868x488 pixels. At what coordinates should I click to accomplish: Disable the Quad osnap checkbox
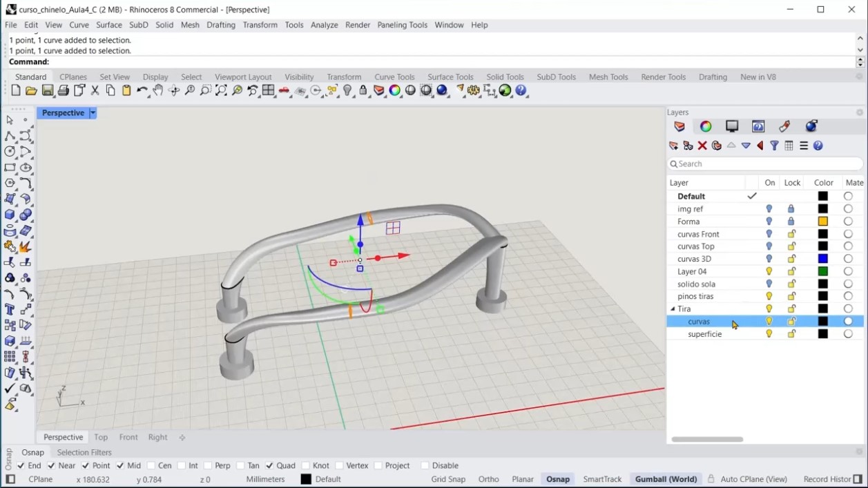[269, 466]
